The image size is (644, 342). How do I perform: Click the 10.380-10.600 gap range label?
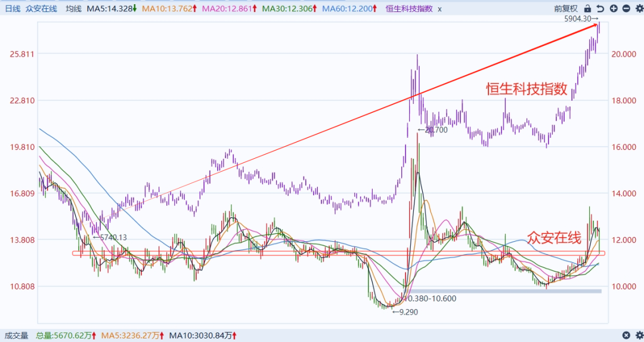[x=430, y=298]
